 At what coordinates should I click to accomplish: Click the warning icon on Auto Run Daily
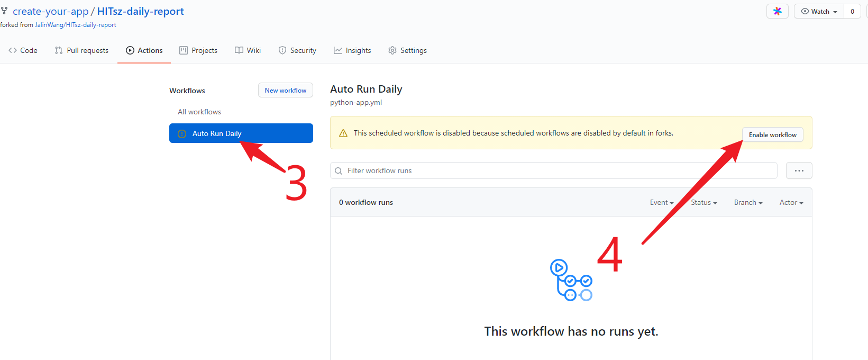182,134
